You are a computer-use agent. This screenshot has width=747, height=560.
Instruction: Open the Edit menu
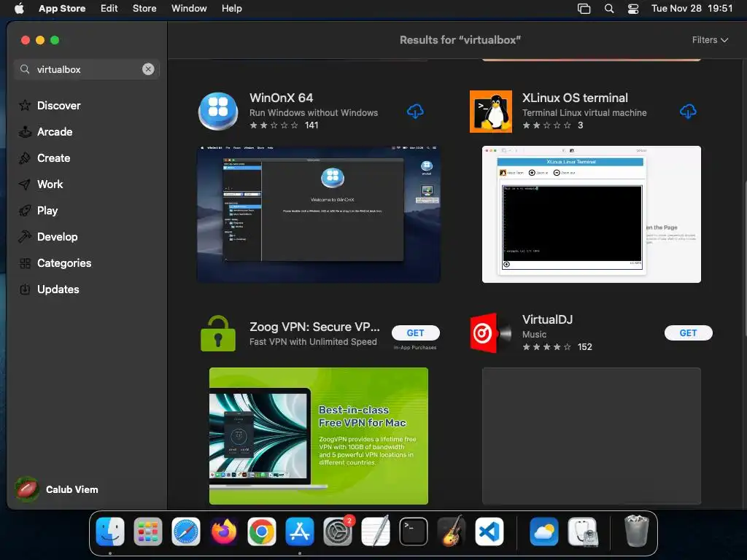tap(109, 8)
